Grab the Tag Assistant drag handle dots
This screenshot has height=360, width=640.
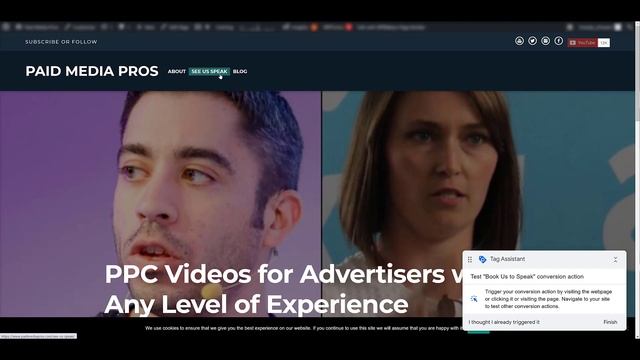click(x=470, y=259)
